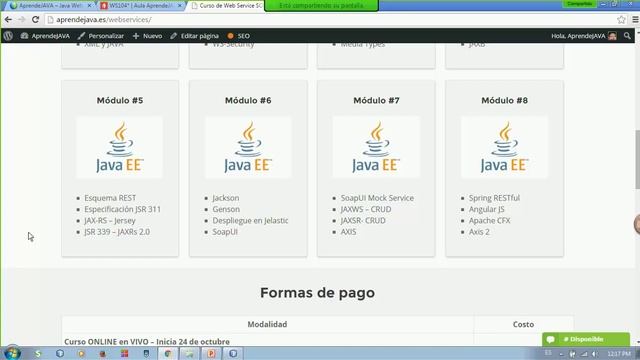Click the Costo column header
640x360 pixels.
pyautogui.click(x=523, y=324)
